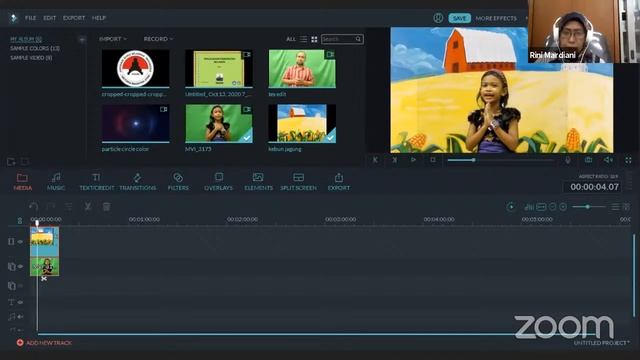Open the FILE menu
This screenshot has width=640, height=360.
pyautogui.click(x=30, y=18)
